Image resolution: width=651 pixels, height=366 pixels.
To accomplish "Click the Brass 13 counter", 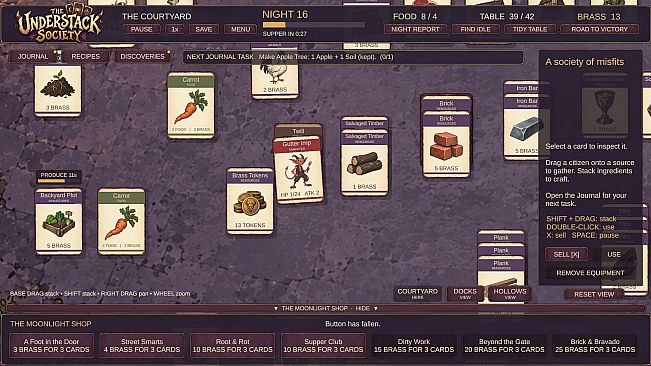I will [599, 17].
